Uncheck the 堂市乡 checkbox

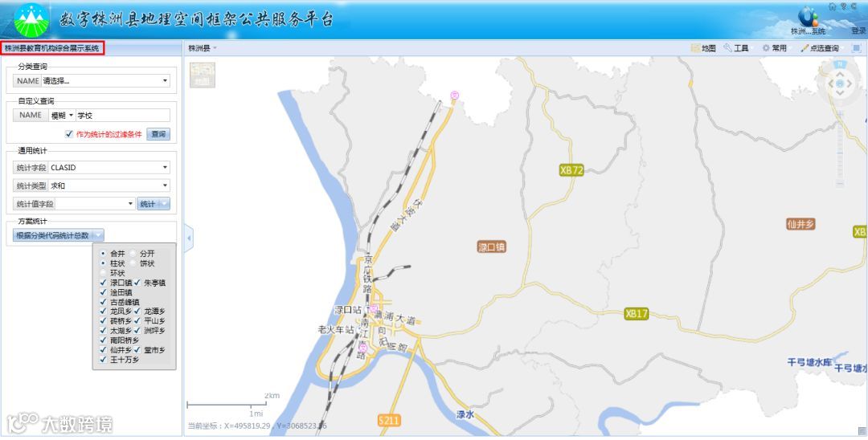(x=137, y=350)
